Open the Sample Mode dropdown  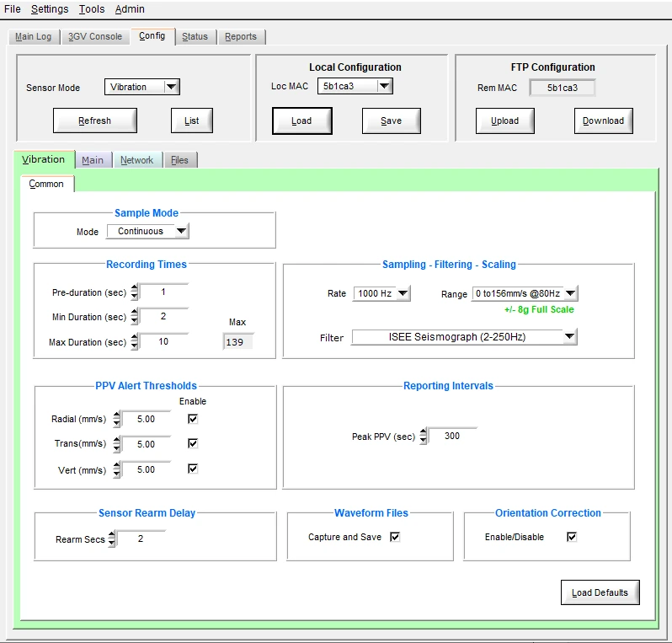pos(147,231)
